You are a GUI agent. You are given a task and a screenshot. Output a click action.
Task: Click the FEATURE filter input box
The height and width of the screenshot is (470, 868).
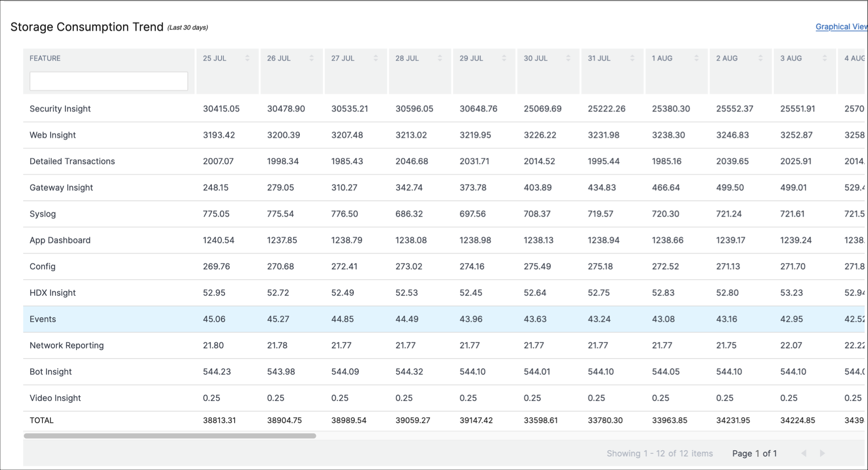(x=109, y=81)
